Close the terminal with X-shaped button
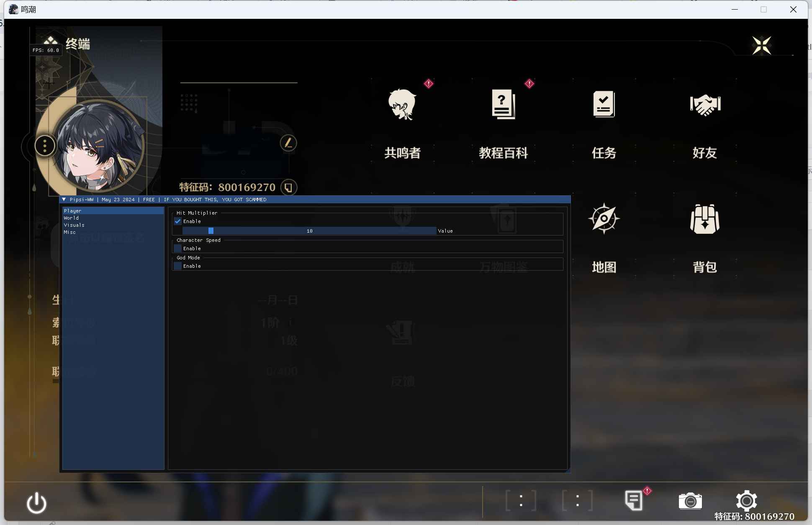Viewport: 812px width, 525px height. coord(761,46)
